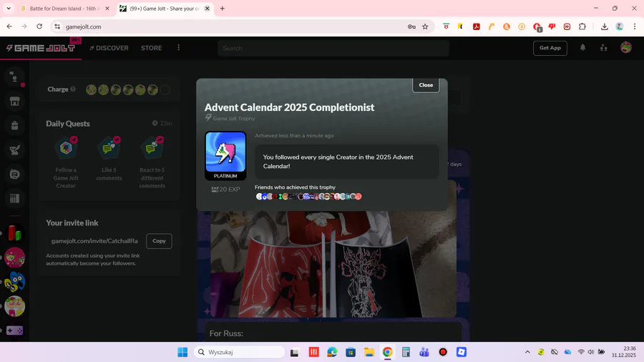Go to the Store page

151,48
